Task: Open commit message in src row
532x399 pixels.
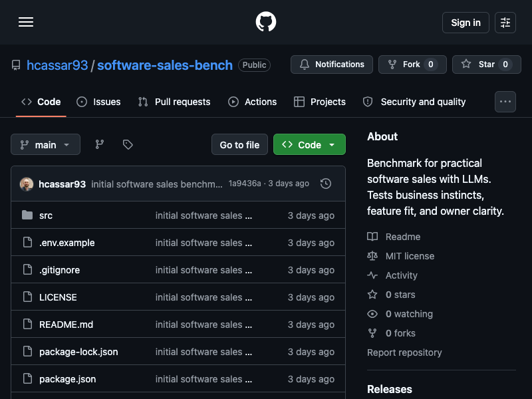Action: (203, 215)
